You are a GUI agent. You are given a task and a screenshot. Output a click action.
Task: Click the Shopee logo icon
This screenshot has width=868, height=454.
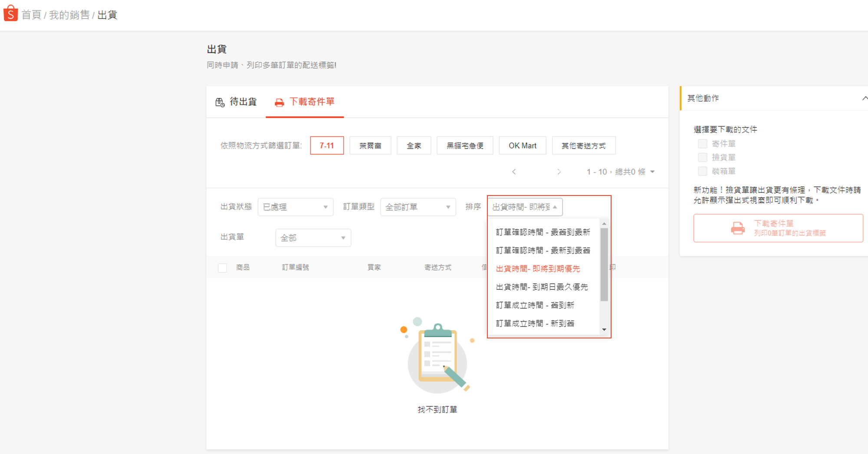(10, 13)
